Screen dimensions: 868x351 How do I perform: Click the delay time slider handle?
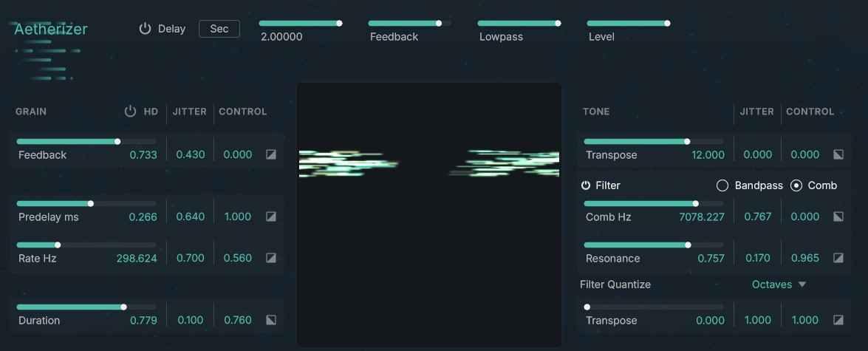[339, 23]
